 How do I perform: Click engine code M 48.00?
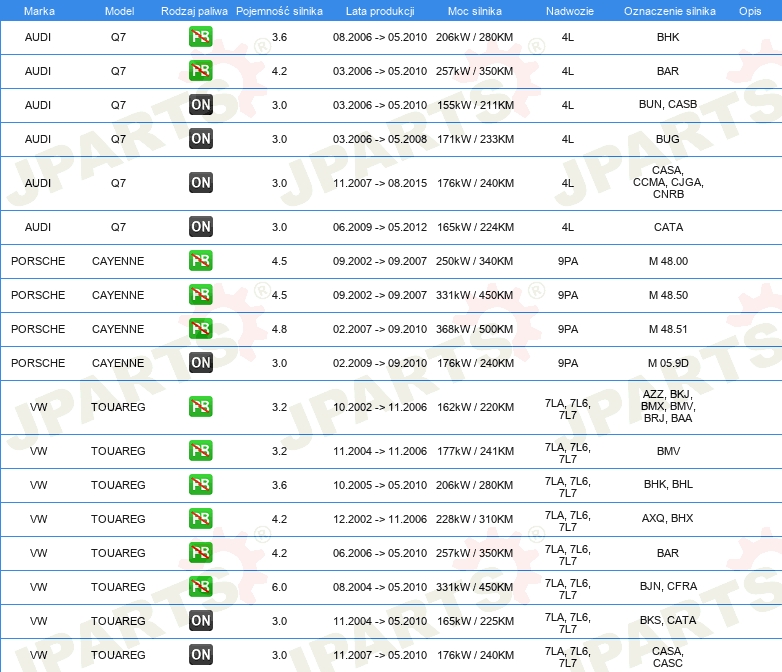pyautogui.click(x=668, y=261)
